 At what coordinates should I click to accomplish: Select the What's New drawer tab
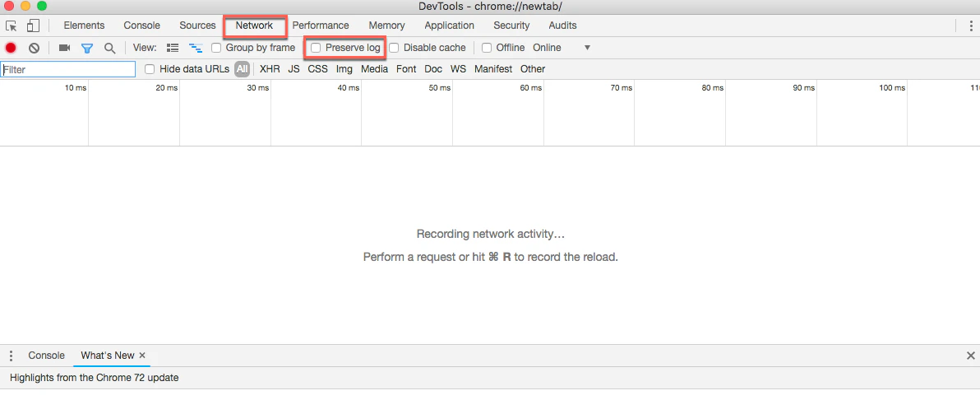point(108,356)
